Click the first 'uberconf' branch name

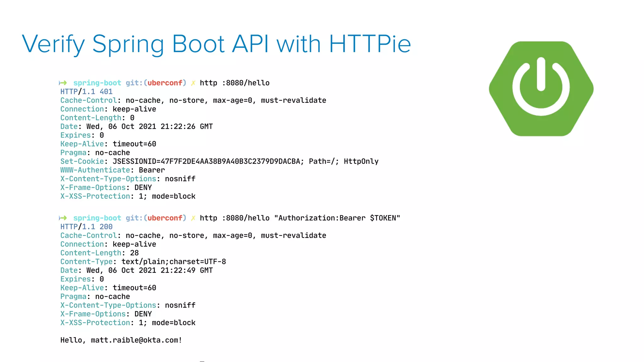(165, 83)
